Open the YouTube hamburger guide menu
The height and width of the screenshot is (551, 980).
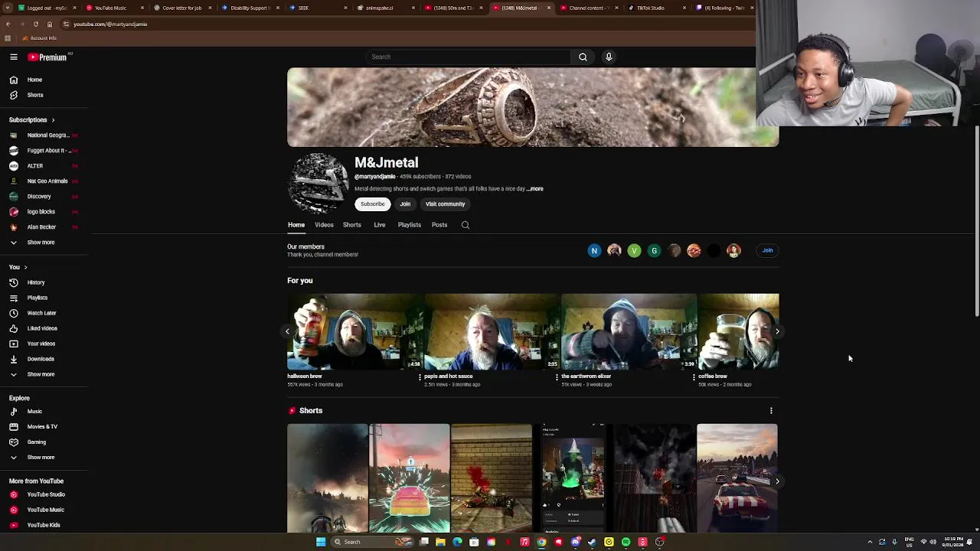[14, 57]
